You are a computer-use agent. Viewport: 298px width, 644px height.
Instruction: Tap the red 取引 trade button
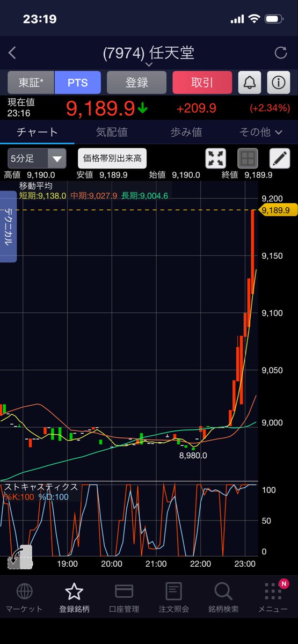(x=202, y=83)
